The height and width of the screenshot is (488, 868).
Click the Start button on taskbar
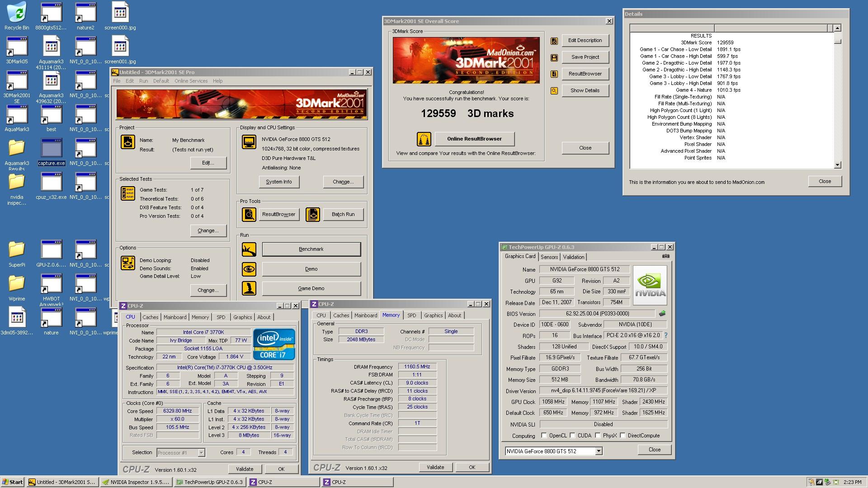[x=12, y=482]
